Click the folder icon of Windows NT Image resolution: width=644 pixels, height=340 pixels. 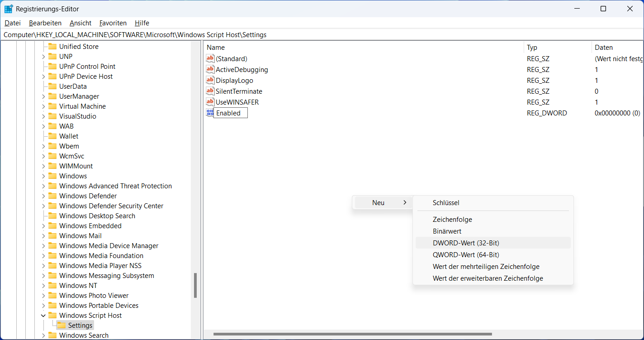(52, 285)
